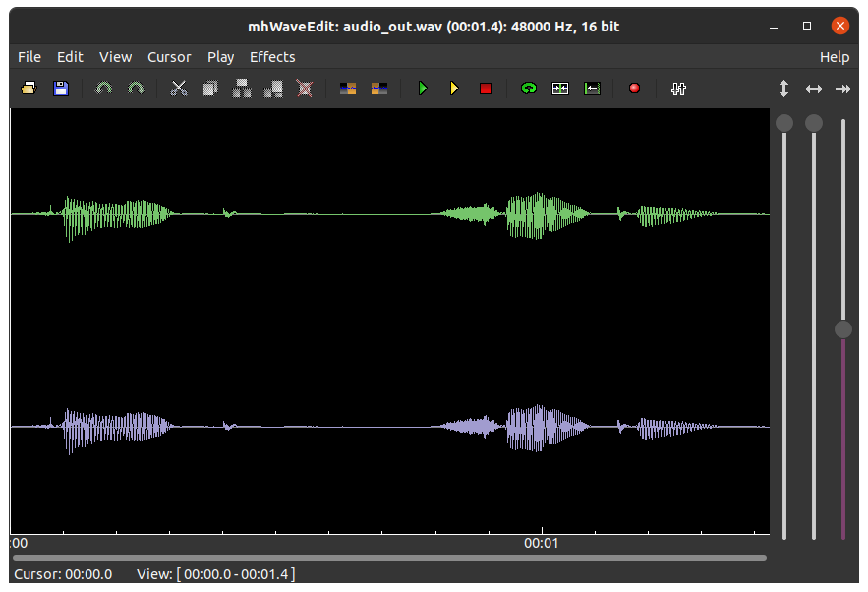This screenshot has width=868, height=592.
Task: Toggle loop playback mode
Action: pos(529,89)
